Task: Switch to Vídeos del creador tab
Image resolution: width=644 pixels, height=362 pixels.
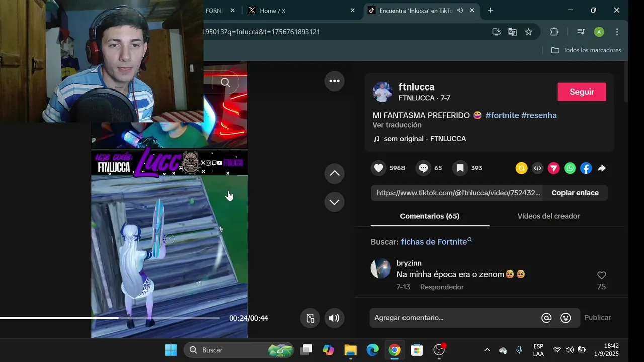Action: 548,216
